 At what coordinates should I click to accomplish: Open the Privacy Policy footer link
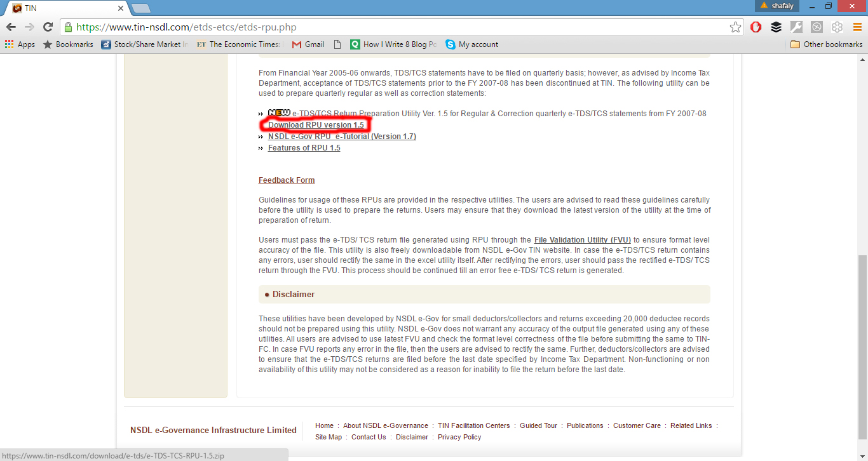pos(459,437)
